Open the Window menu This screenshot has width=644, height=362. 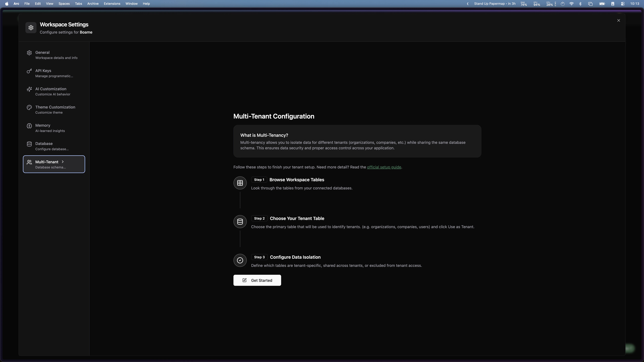point(131,4)
